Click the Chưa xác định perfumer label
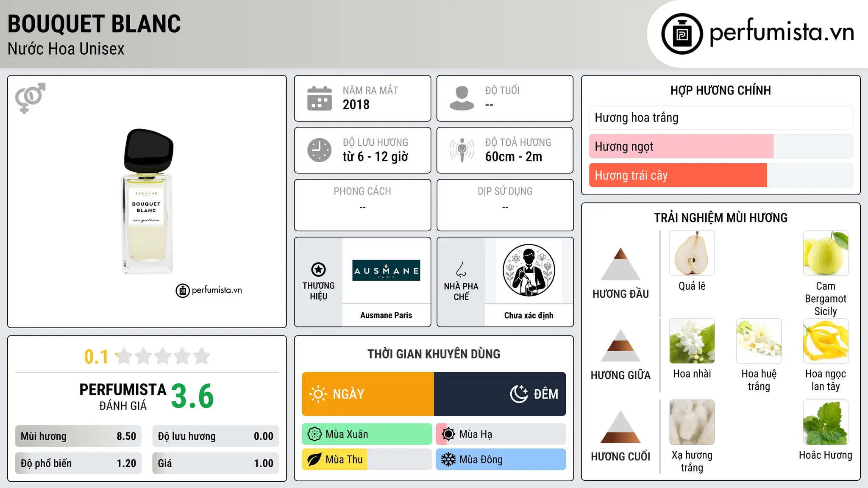Viewport: 868px width, 488px height. [529, 315]
